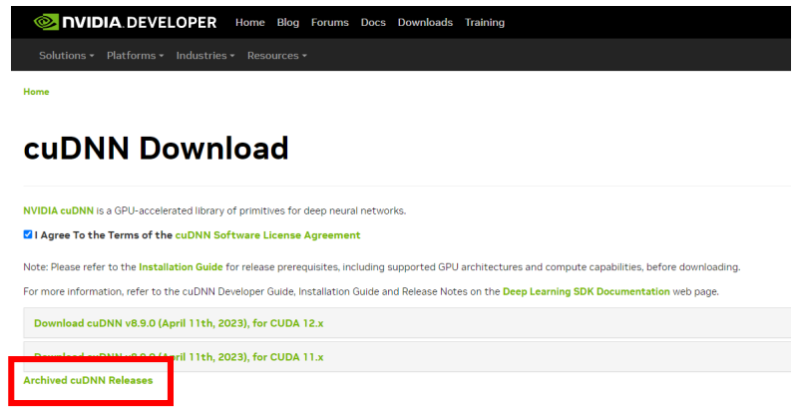
Task: Expand the Solutions dropdown menu
Action: point(67,55)
